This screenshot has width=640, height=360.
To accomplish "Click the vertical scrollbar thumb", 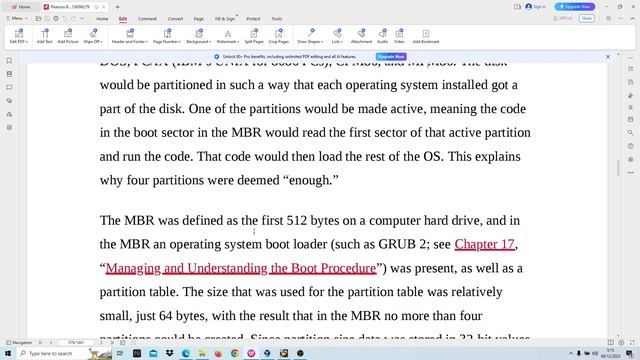I will (x=618, y=168).
